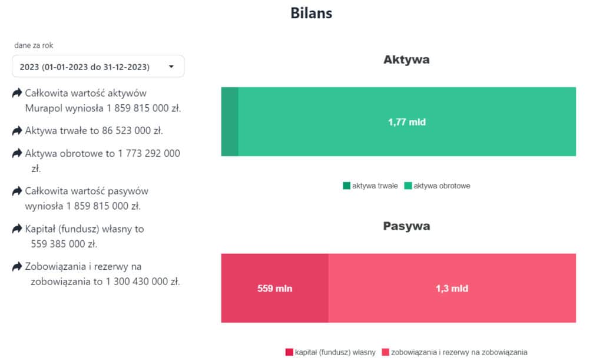Hide aktywa obrotowe series via legend label
Screen dimensions: 603x364
tap(442, 186)
